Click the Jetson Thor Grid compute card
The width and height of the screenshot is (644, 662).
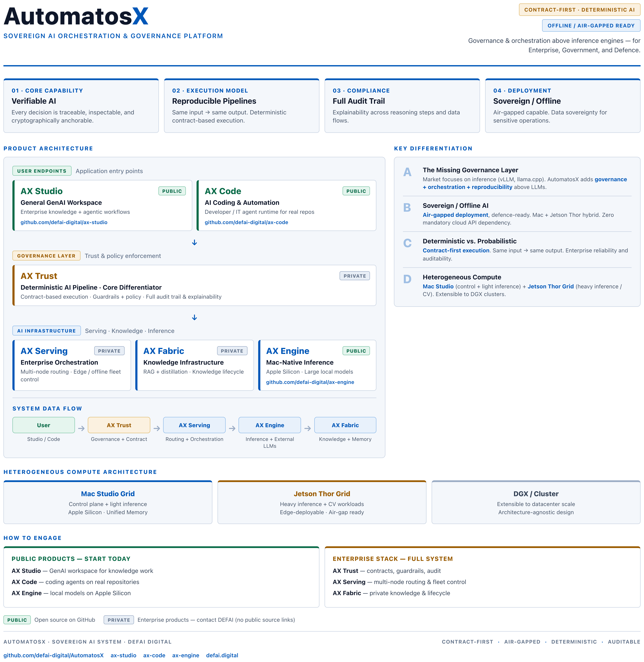click(x=322, y=502)
